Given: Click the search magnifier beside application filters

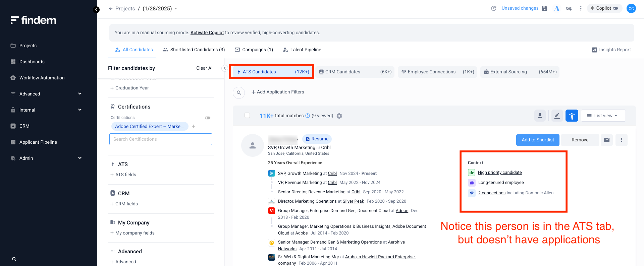Looking at the screenshot, I should tap(239, 92).
